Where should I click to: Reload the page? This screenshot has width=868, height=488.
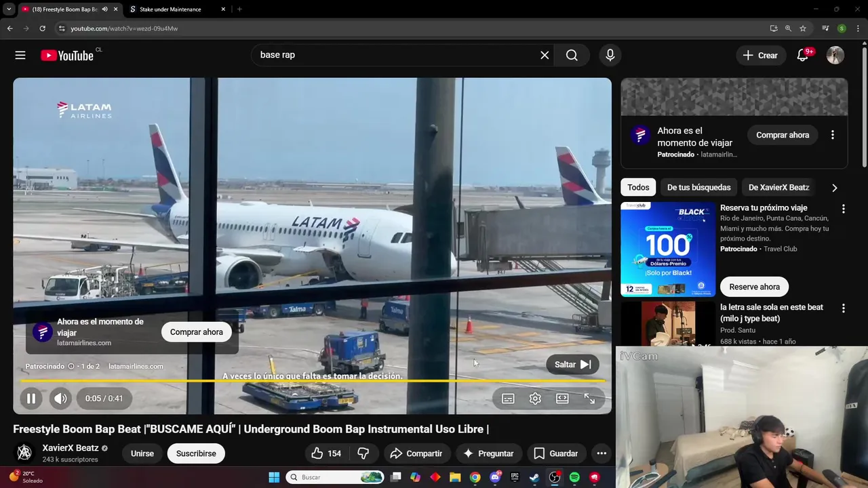point(42,28)
